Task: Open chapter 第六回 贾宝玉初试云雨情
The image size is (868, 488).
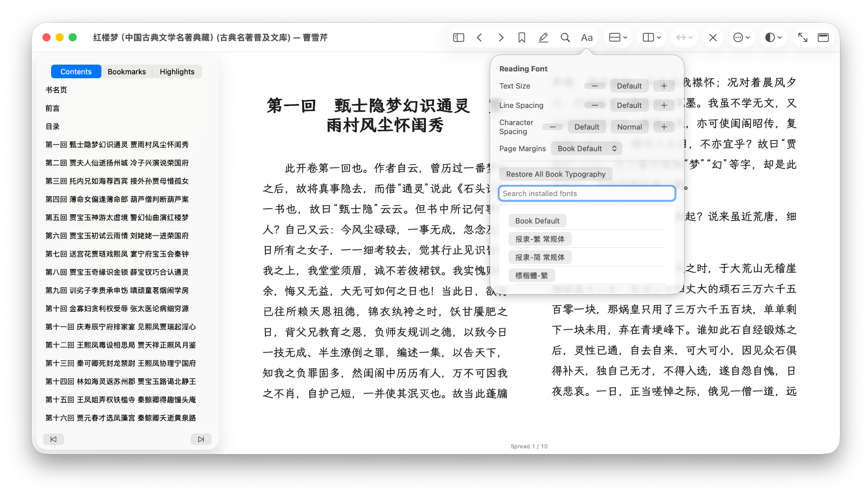Action: coord(117,235)
